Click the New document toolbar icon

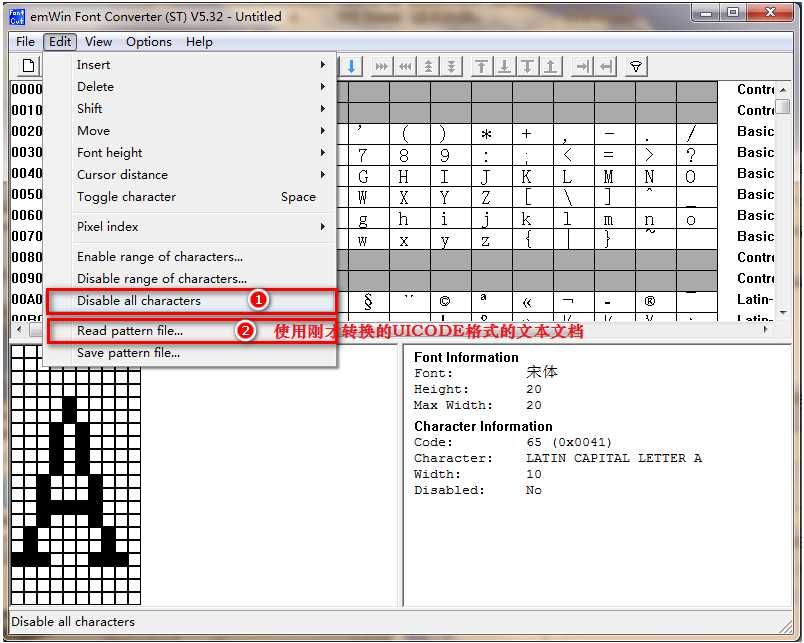pyautogui.click(x=29, y=66)
